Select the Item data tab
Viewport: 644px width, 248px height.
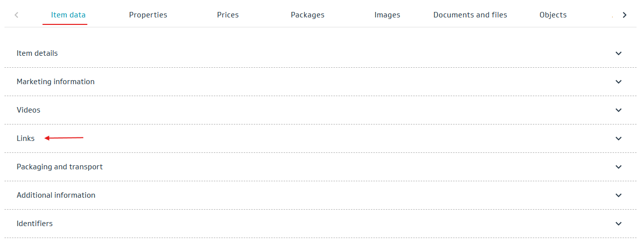click(x=68, y=15)
